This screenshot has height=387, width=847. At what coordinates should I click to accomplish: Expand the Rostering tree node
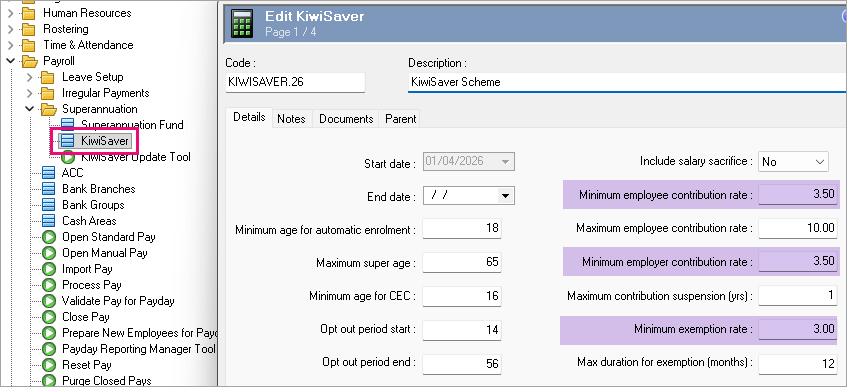(x=10, y=29)
